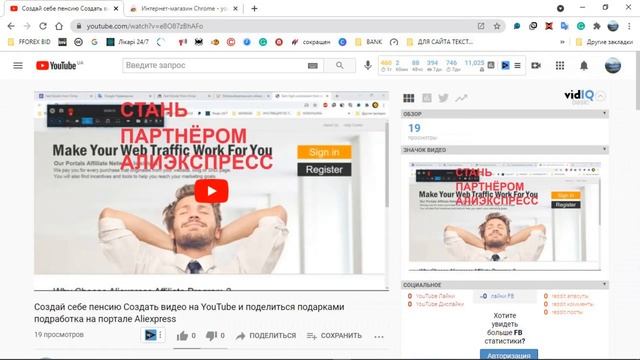
Task: Dislike the video with thumbs down
Action: pyautogui.click(x=211, y=336)
